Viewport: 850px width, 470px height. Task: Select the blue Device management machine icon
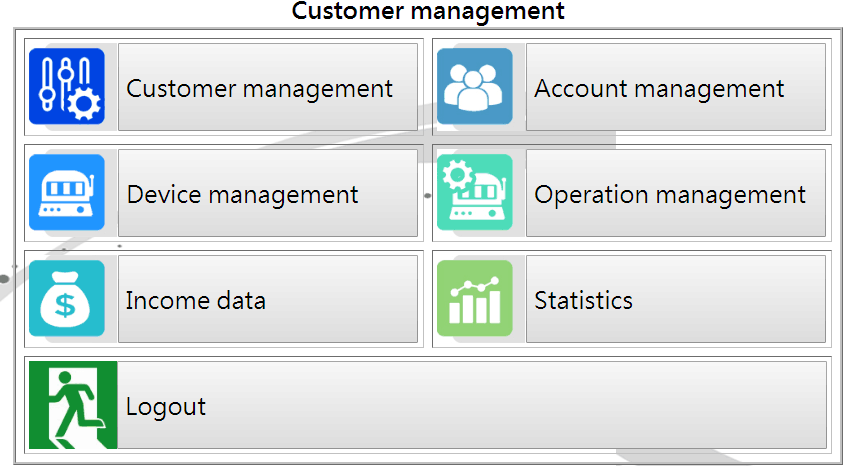click(x=67, y=192)
